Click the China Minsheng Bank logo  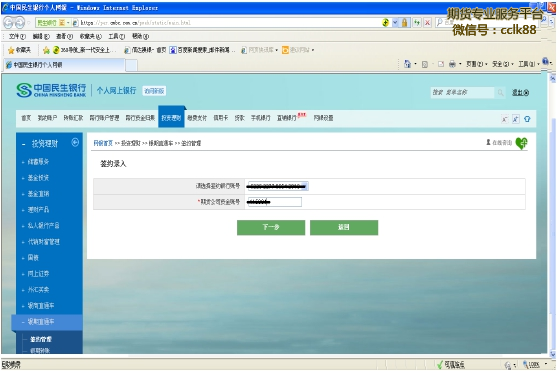coord(51,90)
